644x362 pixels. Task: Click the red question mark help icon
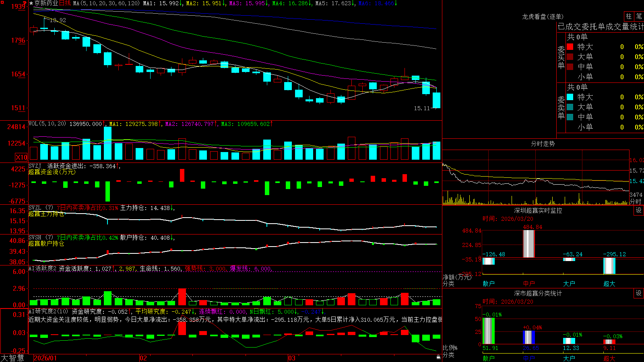[x=25, y=3]
